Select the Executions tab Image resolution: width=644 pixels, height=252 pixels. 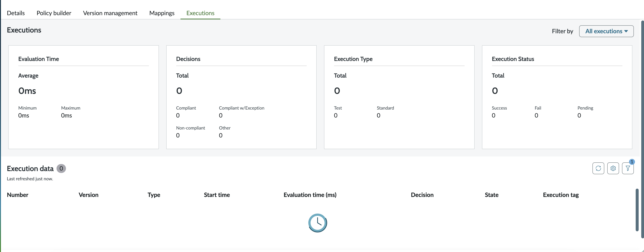[200, 13]
